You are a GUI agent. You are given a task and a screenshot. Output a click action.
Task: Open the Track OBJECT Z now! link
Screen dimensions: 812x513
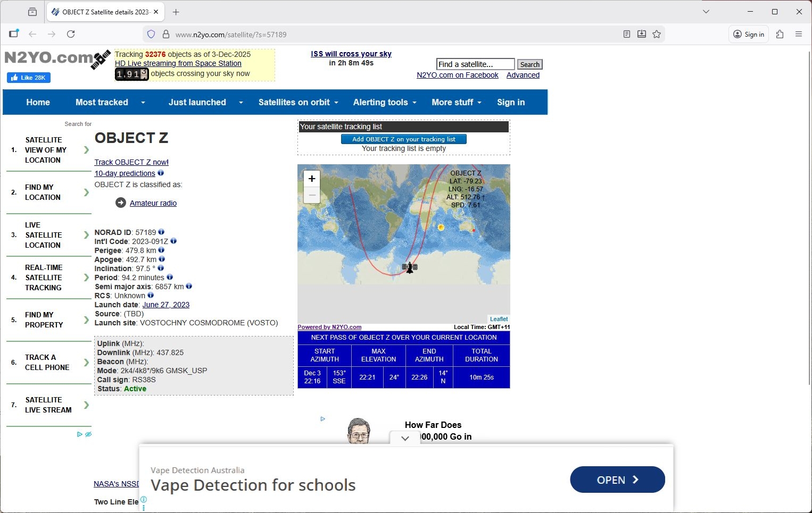(131, 162)
